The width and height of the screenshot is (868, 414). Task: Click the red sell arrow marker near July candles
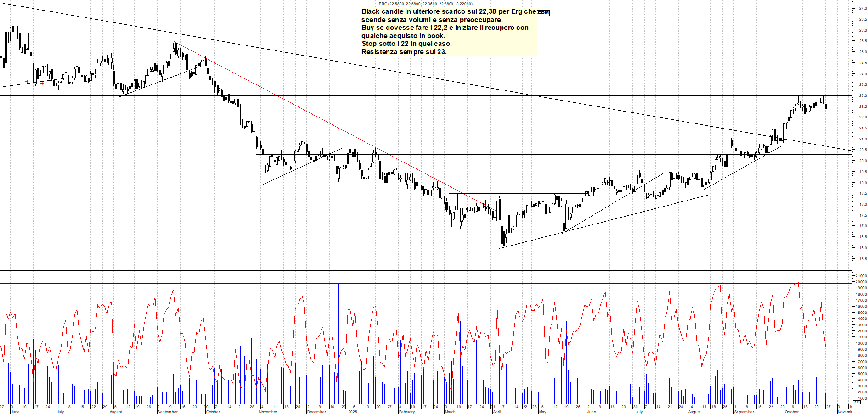42,84
